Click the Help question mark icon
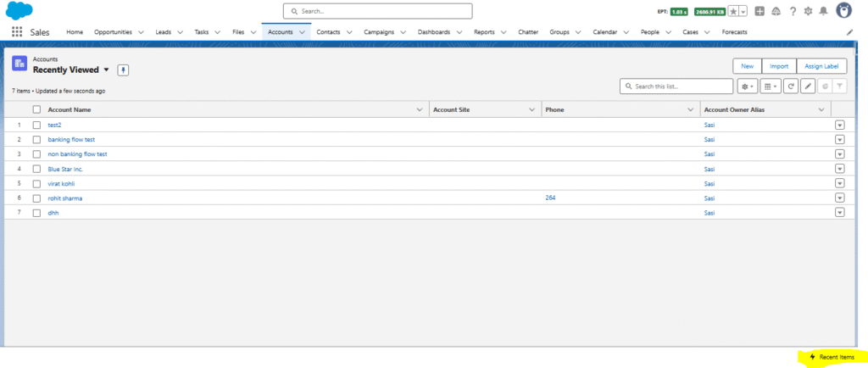Image resolution: width=868 pixels, height=368 pixels. 793,11
